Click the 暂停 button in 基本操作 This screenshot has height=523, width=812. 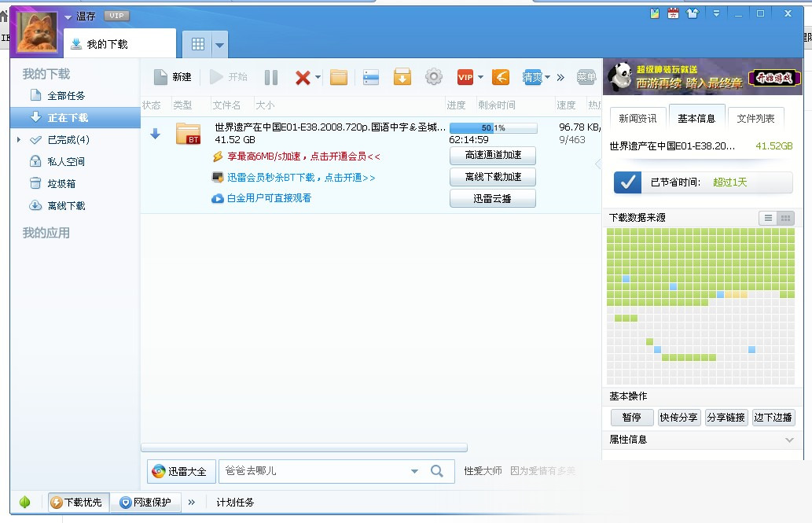click(631, 418)
